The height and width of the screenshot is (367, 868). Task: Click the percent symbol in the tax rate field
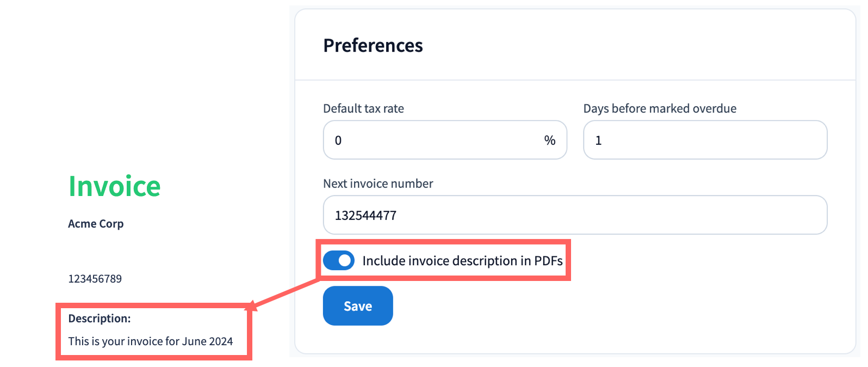pos(550,140)
